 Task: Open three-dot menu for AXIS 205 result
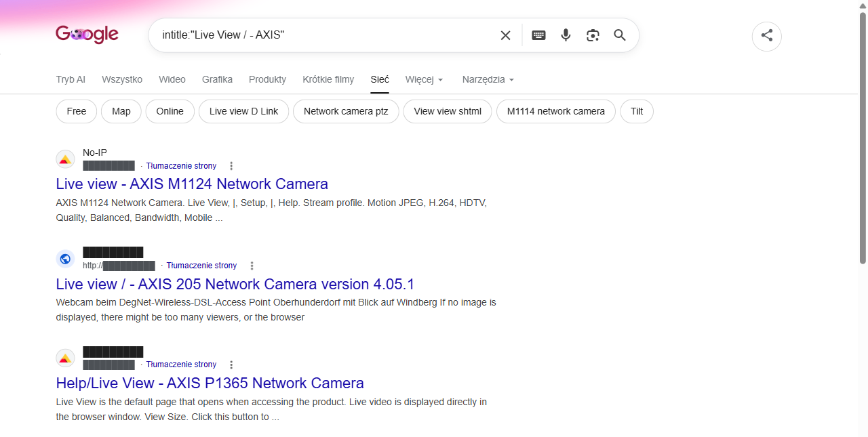(x=252, y=266)
